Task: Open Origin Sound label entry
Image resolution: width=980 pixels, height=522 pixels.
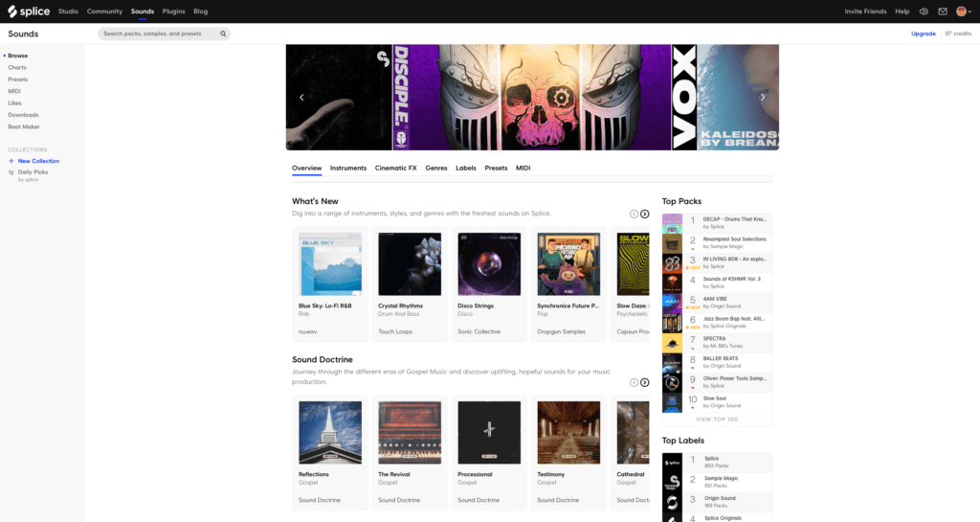Action: [x=717, y=503]
